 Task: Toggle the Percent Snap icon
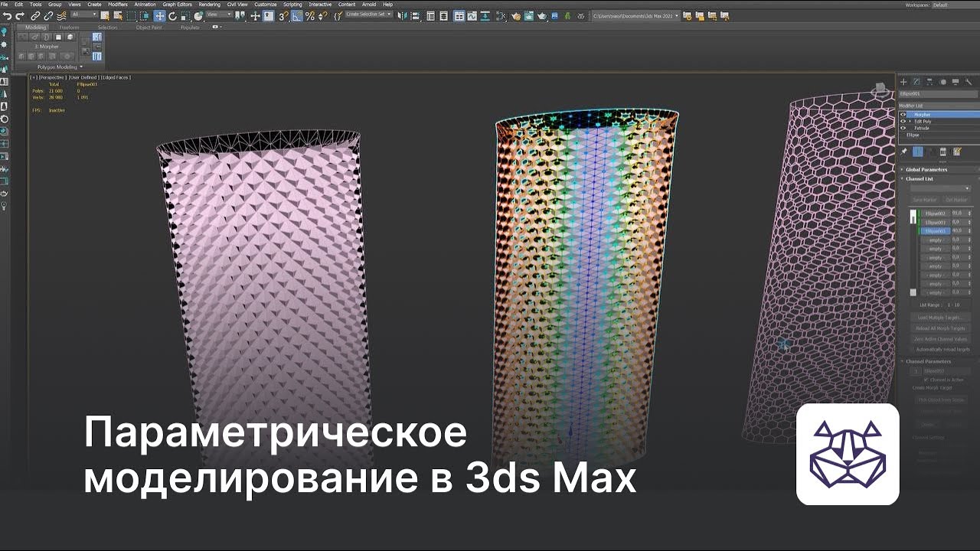coord(310,16)
